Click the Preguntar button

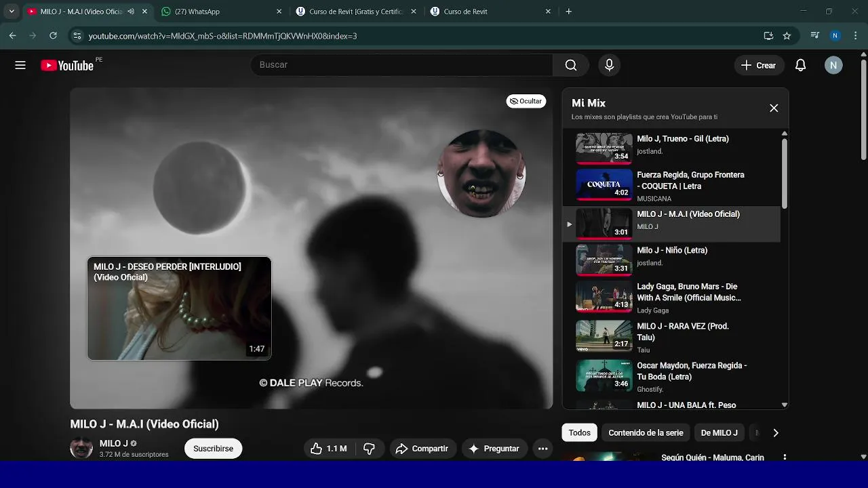(494, 449)
